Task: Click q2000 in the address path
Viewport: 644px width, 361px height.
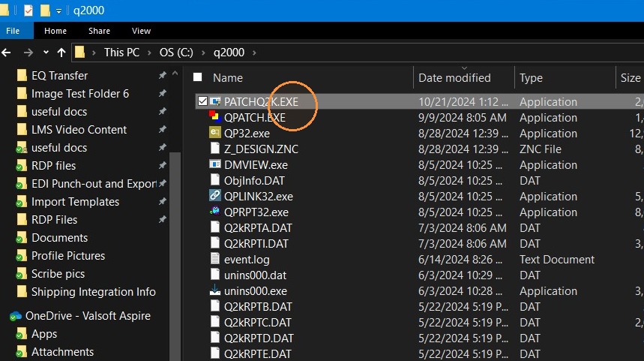Action: click(229, 53)
